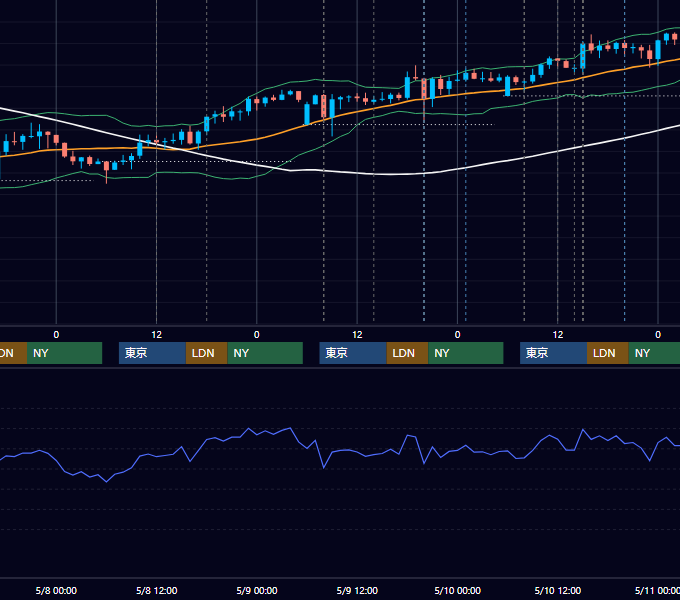
Task: Select the LDN session block on 5/10
Action: click(608, 353)
